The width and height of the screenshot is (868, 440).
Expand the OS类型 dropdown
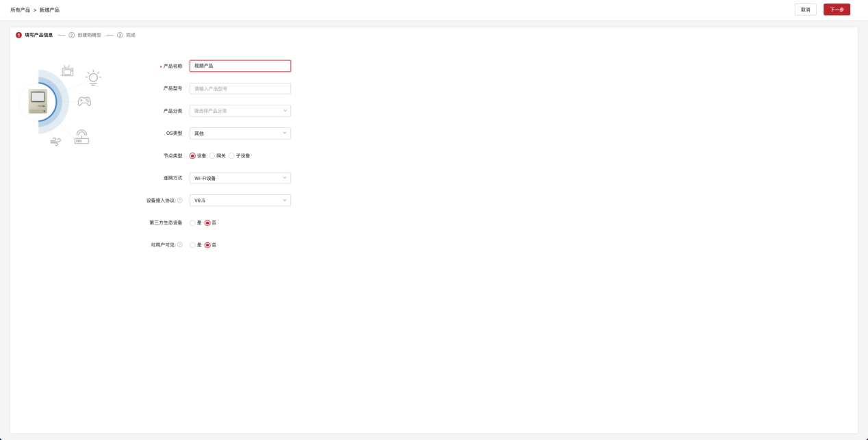(x=240, y=133)
